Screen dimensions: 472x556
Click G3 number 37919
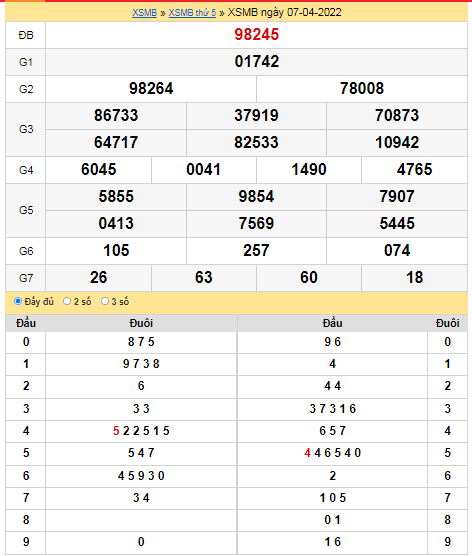pyautogui.click(x=256, y=116)
